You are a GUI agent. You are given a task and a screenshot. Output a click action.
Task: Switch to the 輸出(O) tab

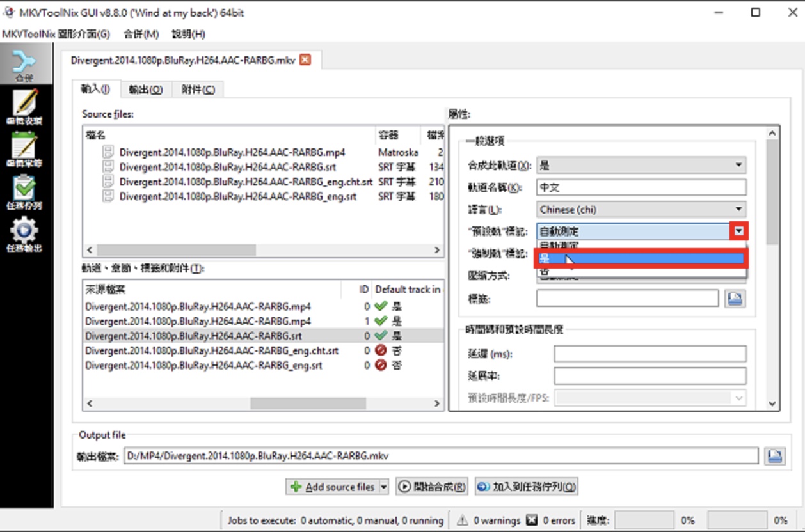click(146, 90)
